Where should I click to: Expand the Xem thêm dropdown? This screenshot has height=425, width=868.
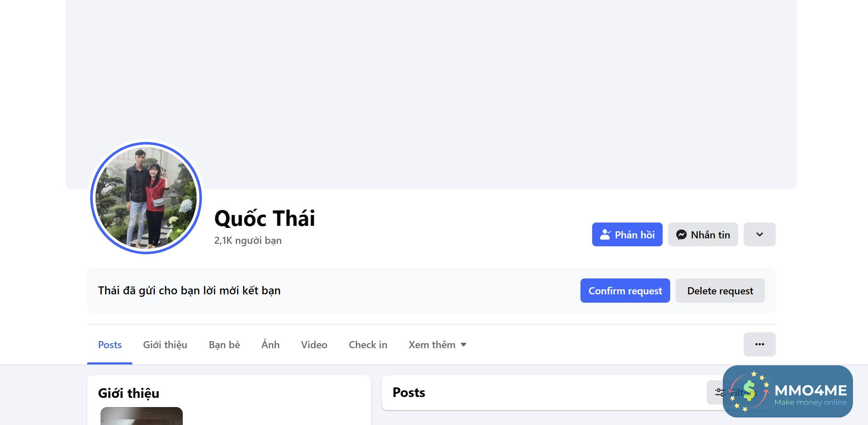point(437,345)
